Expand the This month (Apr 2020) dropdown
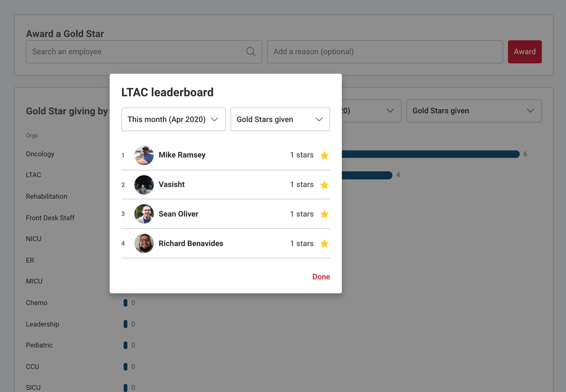The height and width of the screenshot is (392, 566). point(173,119)
